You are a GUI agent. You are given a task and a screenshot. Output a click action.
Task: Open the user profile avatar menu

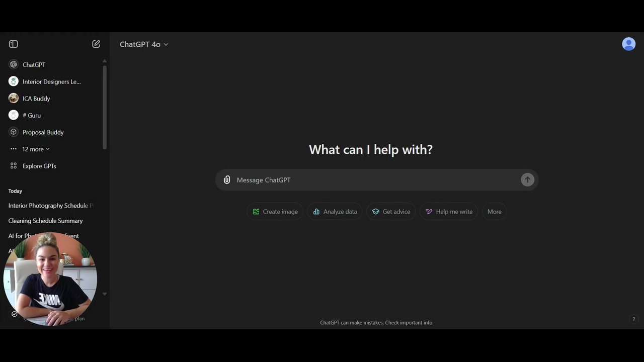[628, 44]
